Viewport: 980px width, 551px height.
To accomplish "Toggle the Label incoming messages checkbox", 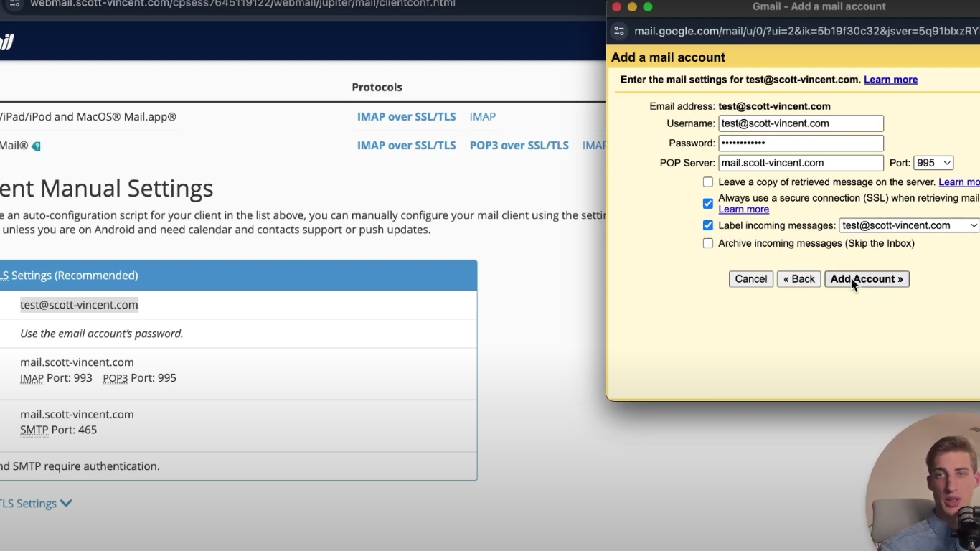I will pyautogui.click(x=708, y=225).
